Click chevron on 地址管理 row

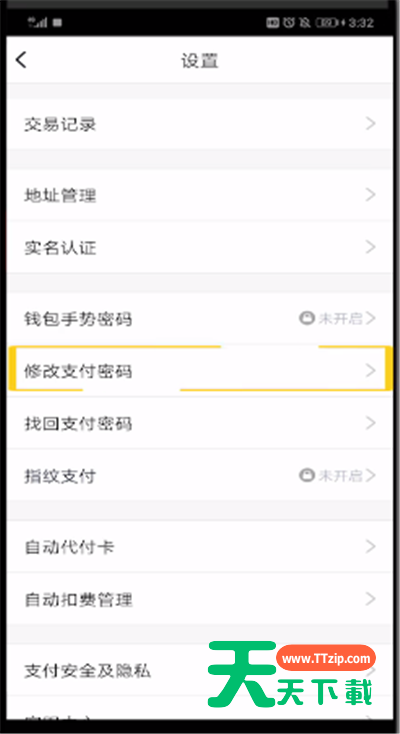pos(371,195)
